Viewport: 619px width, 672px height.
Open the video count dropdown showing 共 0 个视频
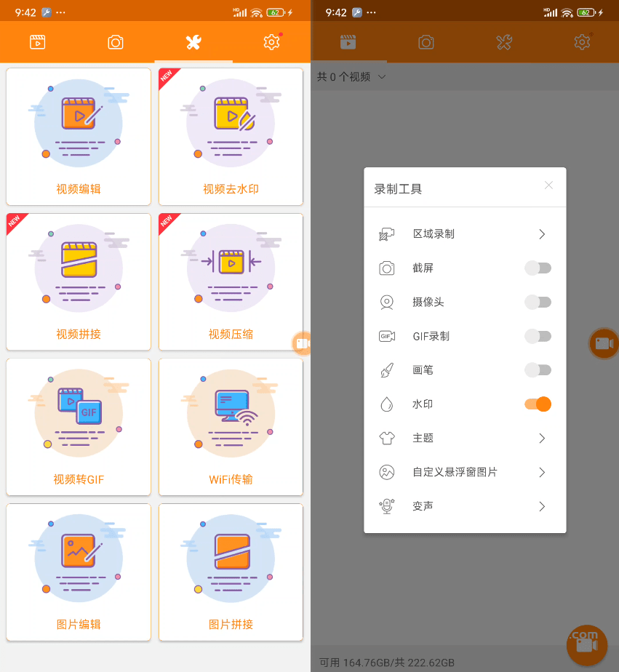(x=351, y=76)
